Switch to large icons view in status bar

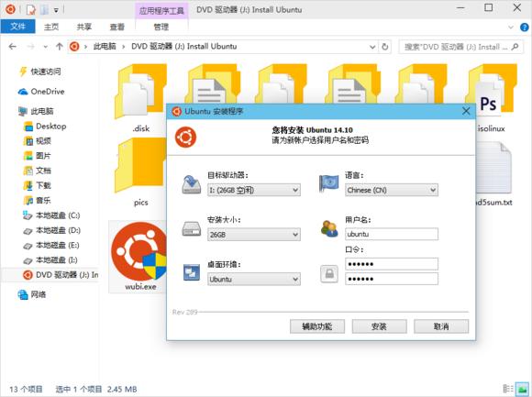522,389
